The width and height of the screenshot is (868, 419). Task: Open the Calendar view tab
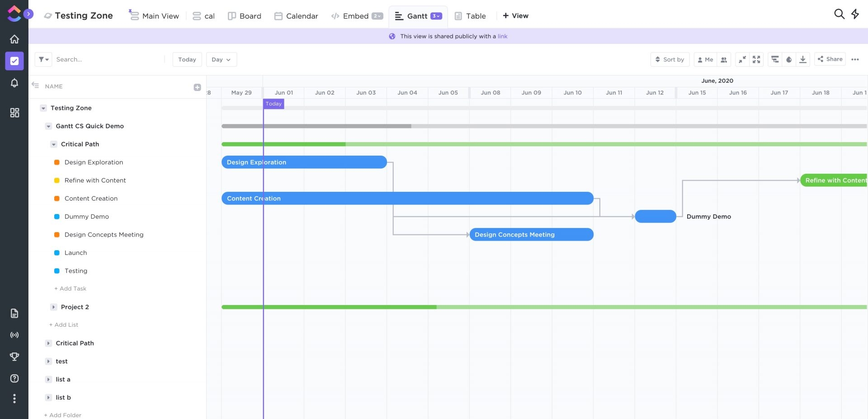point(296,16)
